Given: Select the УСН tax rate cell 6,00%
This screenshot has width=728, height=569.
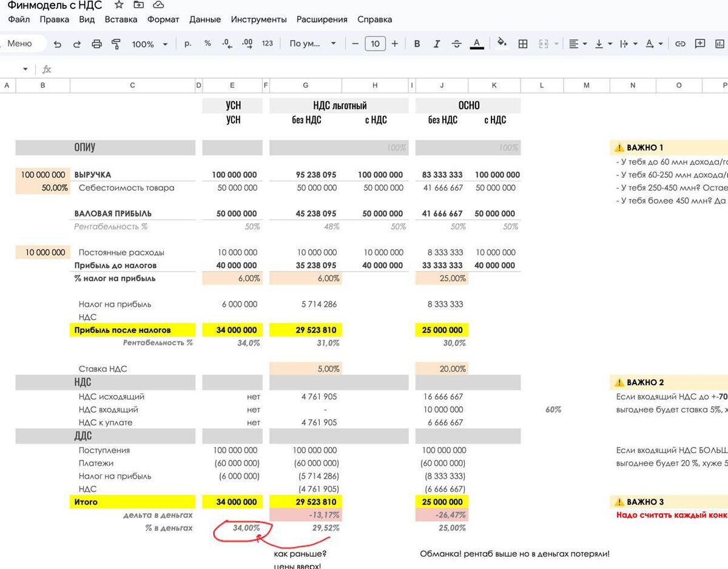Looking at the screenshot, I should (x=232, y=278).
